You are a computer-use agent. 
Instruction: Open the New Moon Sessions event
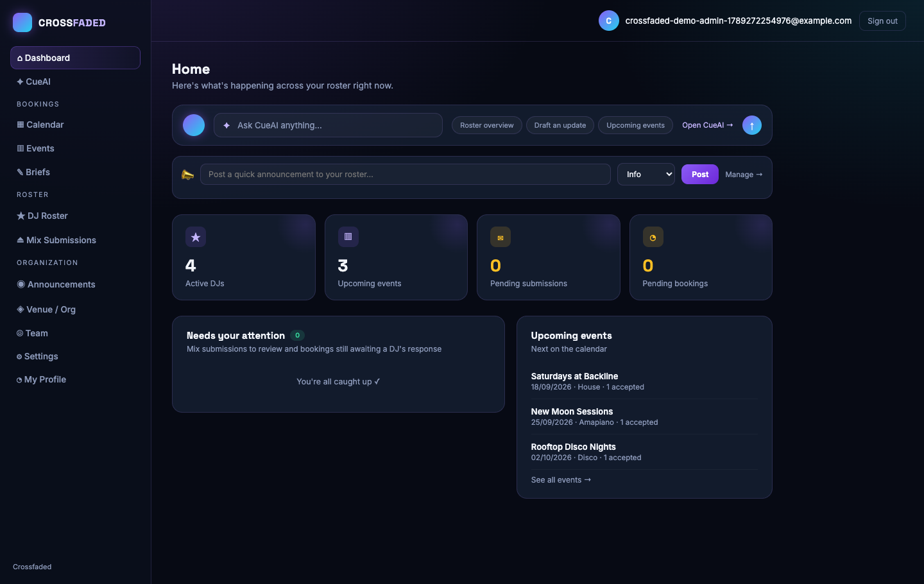572,411
